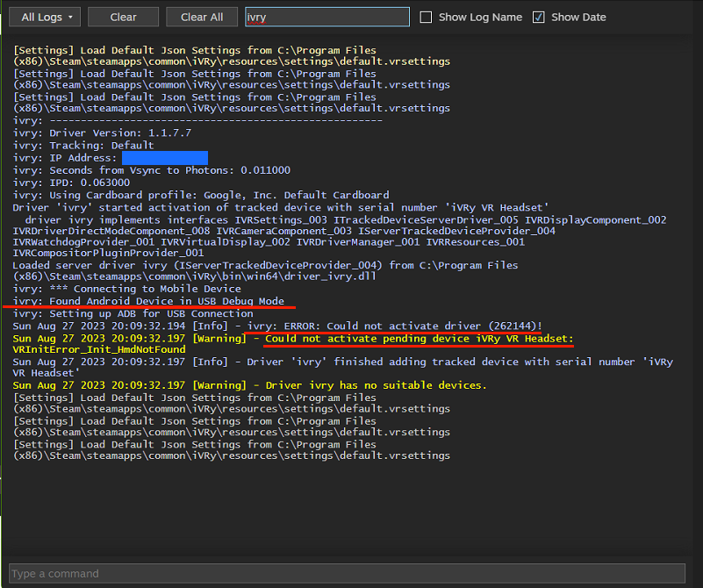Image resolution: width=703 pixels, height=588 pixels.
Task: Uncheck the Show Date checkbox
Action: pyautogui.click(x=539, y=18)
